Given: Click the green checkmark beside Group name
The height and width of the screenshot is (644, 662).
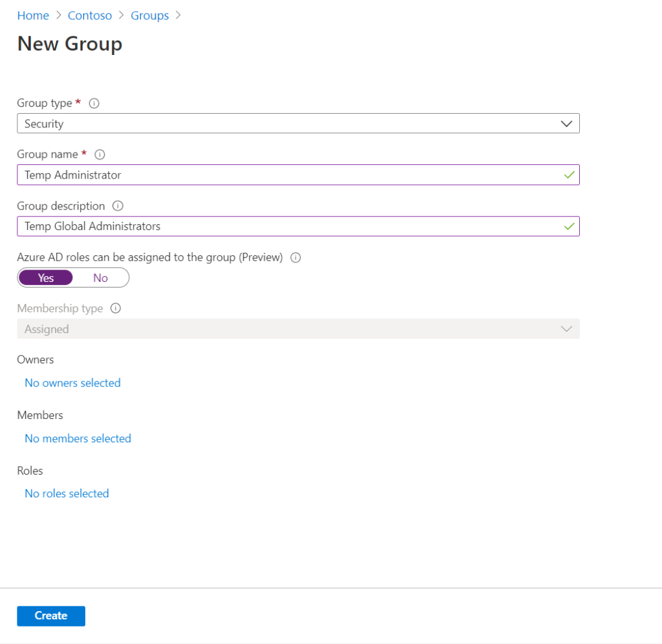Looking at the screenshot, I should (x=568, y=175).
